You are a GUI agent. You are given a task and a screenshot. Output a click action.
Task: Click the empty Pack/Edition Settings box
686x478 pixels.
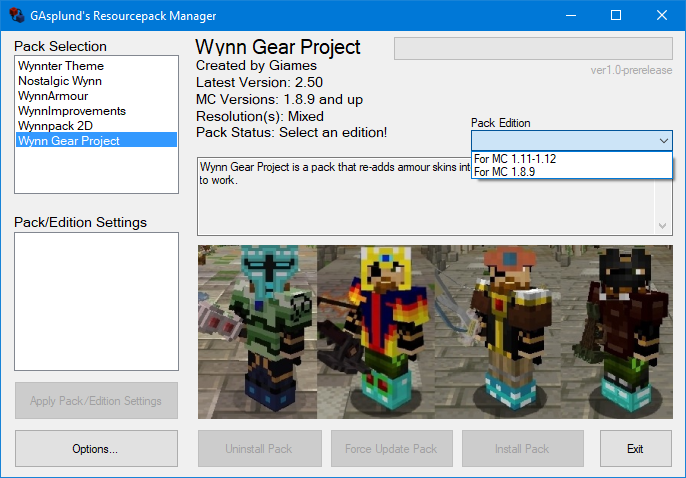[x=96, y=301]
